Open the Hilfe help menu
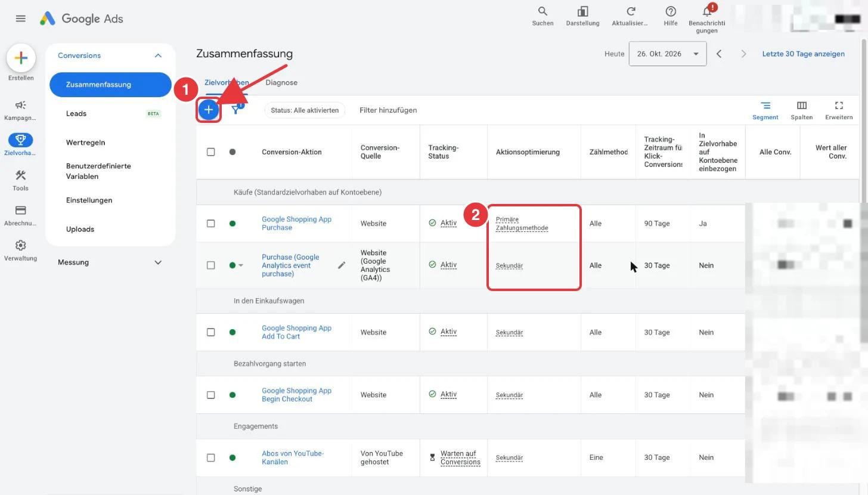868x495 pixels. (671, 16)
